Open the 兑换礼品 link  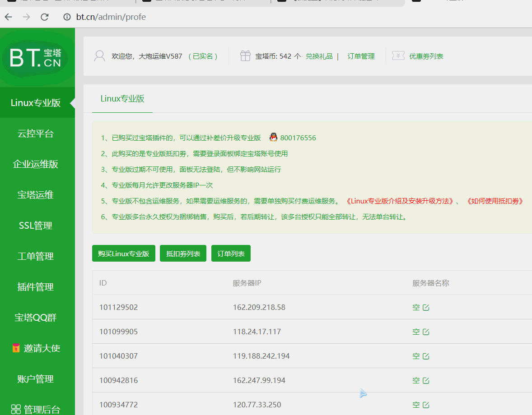(x=319, y=56)
